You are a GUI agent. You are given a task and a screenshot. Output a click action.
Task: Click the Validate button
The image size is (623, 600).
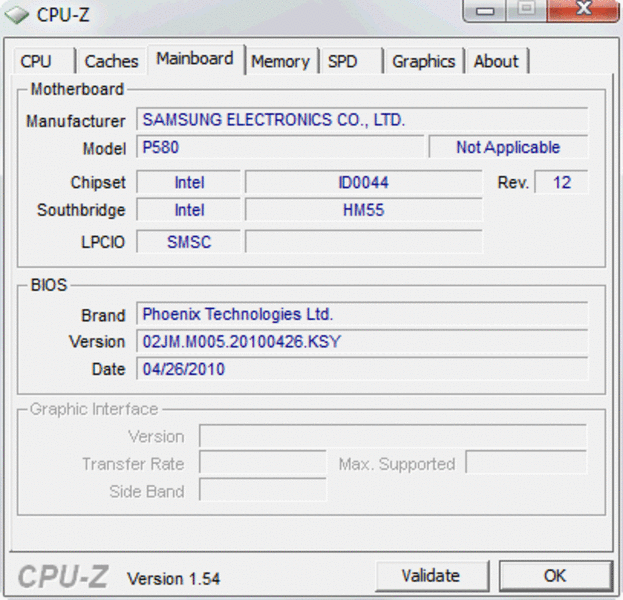[x=432, y=576]
